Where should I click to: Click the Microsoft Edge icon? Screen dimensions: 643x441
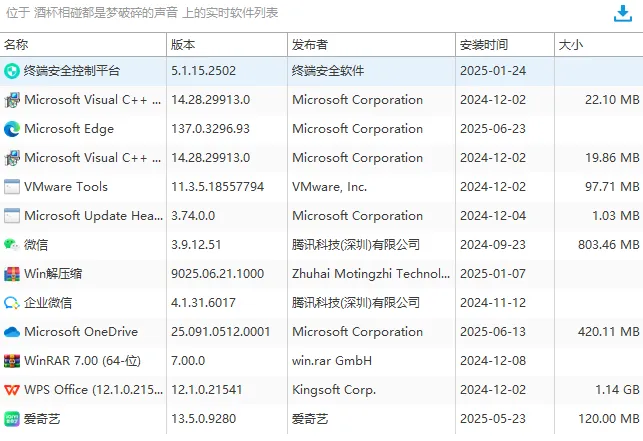tap(12, 129)
